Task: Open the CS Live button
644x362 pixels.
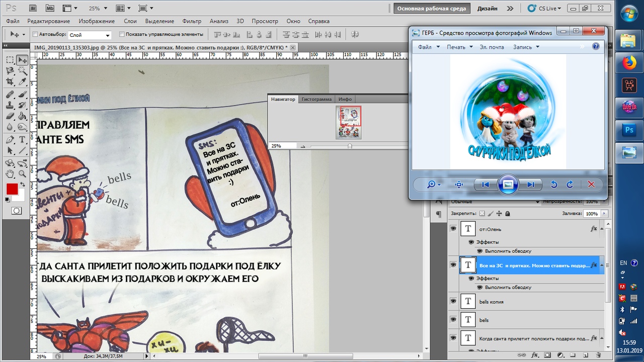Action: click(544, 9)
